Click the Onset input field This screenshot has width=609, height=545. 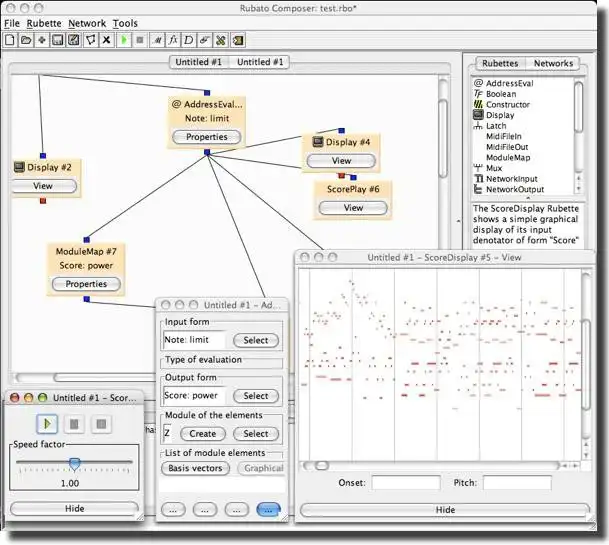pyautogui.click(x=406, y=483)
